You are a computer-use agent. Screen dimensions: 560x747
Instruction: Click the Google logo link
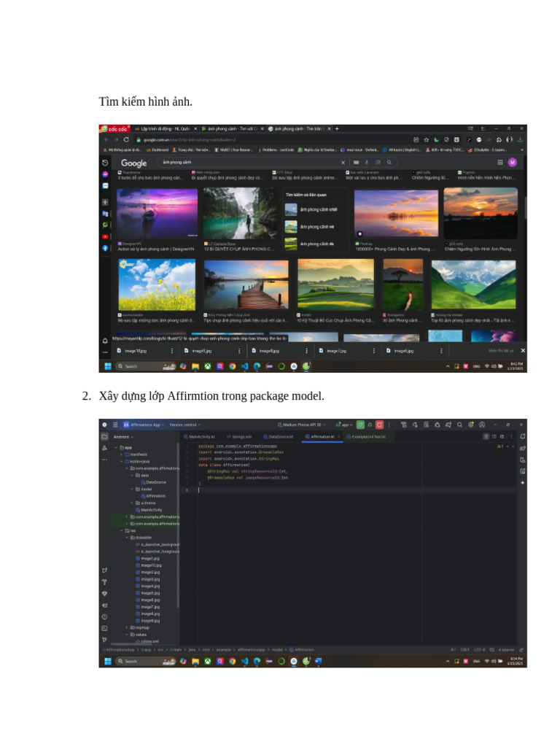point(133,163)
